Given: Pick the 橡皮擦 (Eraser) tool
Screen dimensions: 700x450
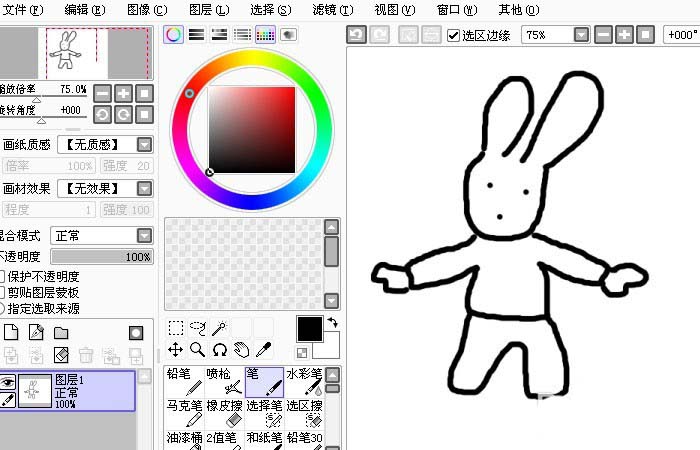Looking at the screenshot, I should 224,414.
